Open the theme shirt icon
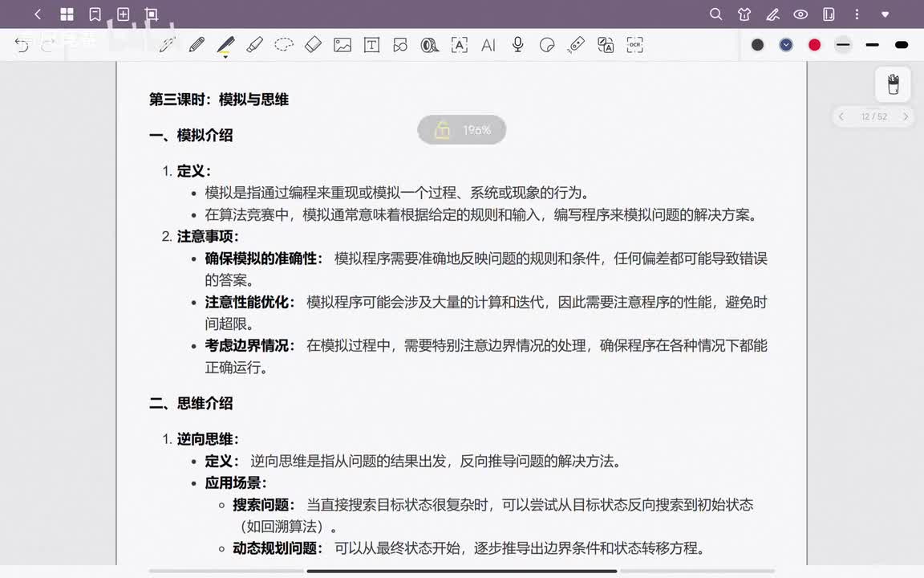The image size is (924, 578). pyautogui.click(x=744, y=14)
